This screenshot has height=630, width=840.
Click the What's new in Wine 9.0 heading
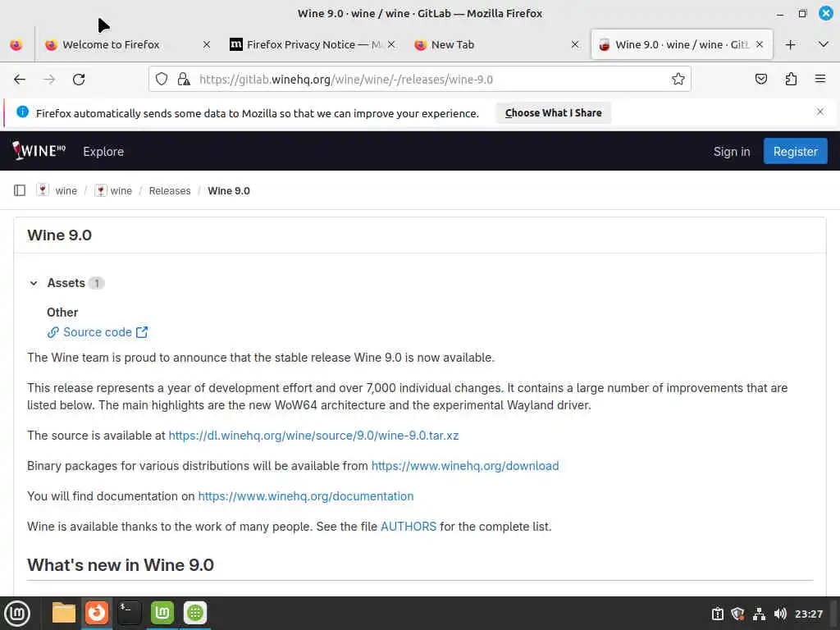121,564
